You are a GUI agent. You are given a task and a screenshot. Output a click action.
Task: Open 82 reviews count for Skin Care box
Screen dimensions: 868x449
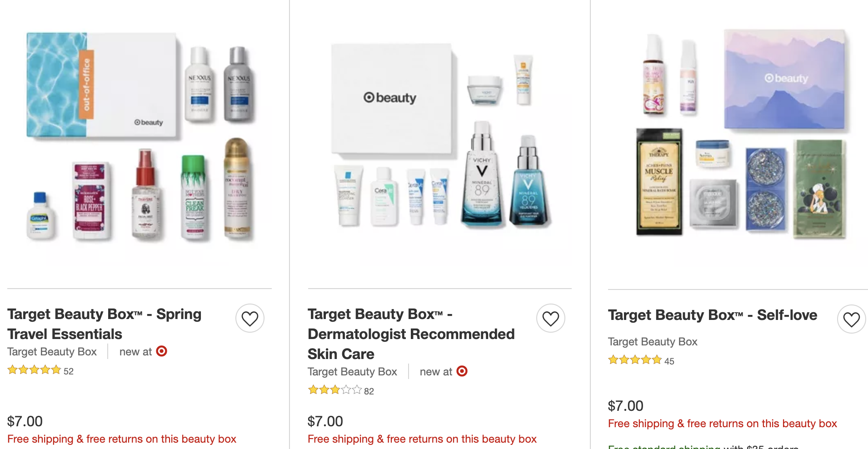click(x=369, y=391)
